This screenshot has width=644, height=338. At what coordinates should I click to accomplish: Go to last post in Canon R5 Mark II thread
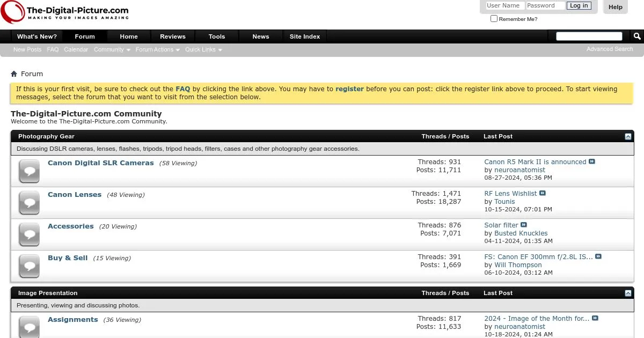click(x=592, y=161)
